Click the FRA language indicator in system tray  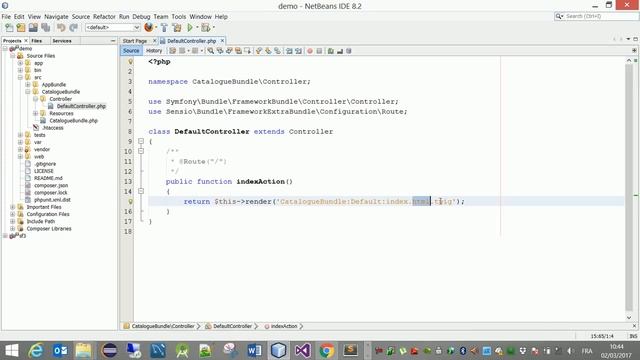(587, 351)
